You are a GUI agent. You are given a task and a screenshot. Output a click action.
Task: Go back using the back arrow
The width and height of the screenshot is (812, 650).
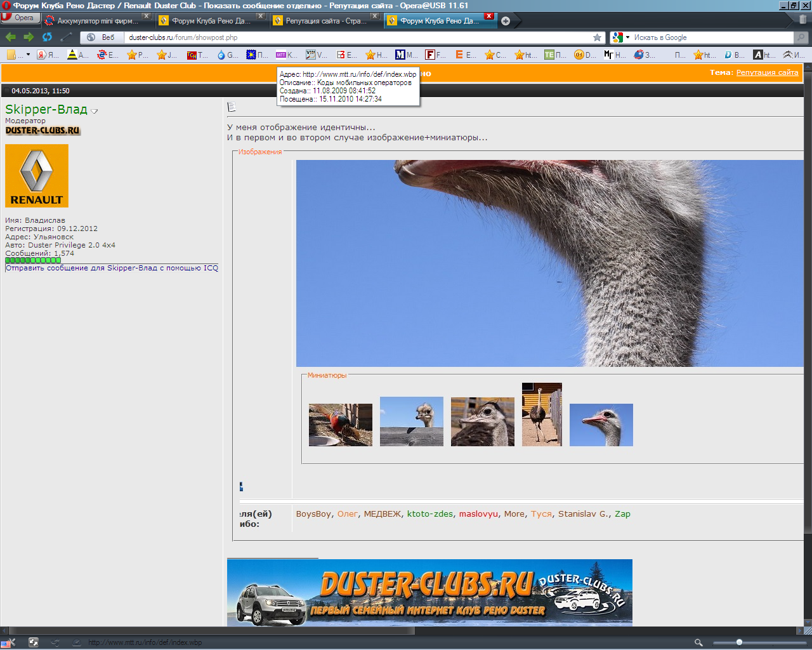click(x=11, y=37)
